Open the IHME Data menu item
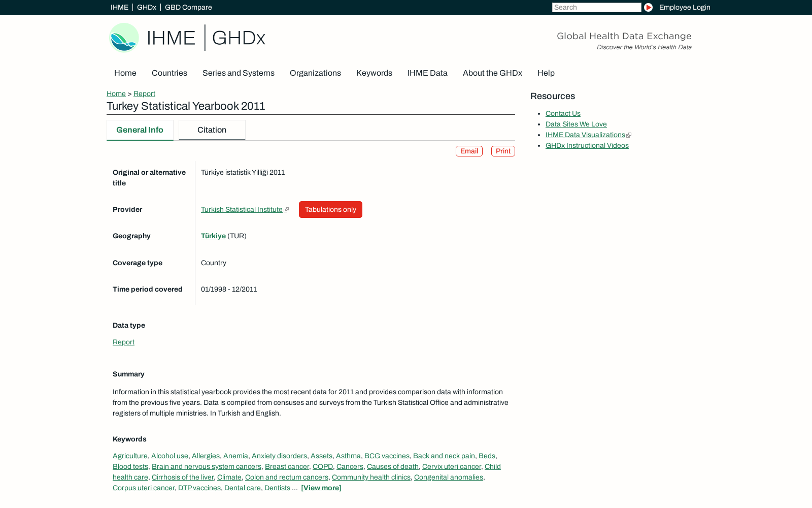812x508 pixels. [427, 73]
